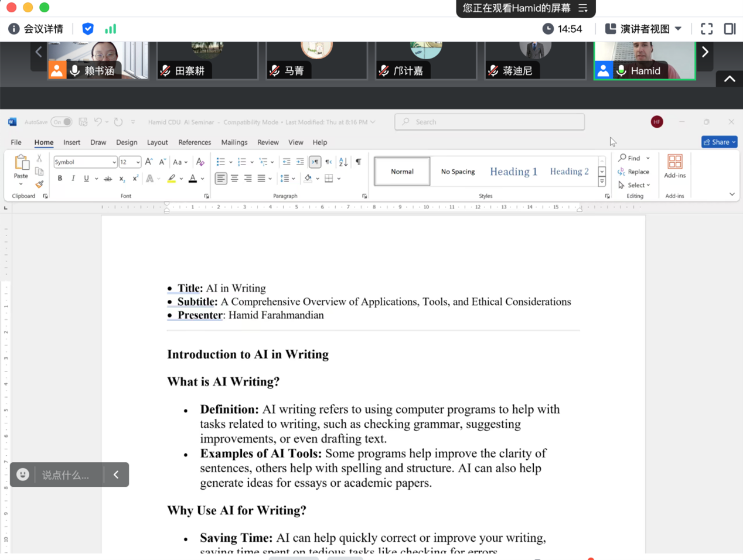Image resolution: width=743 pixels, height=560 pixels.
Task: Toggle Bold formatting
Action: click(x=60, y=179)
